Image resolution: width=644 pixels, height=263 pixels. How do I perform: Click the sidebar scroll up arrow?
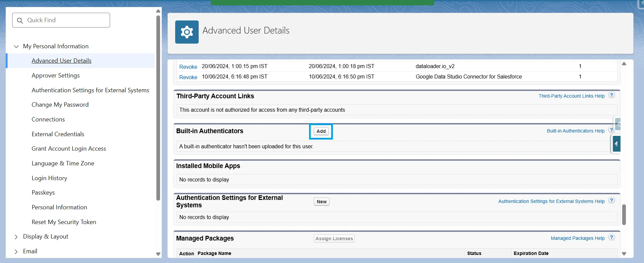pyautogui.click(x=158, y=11)
